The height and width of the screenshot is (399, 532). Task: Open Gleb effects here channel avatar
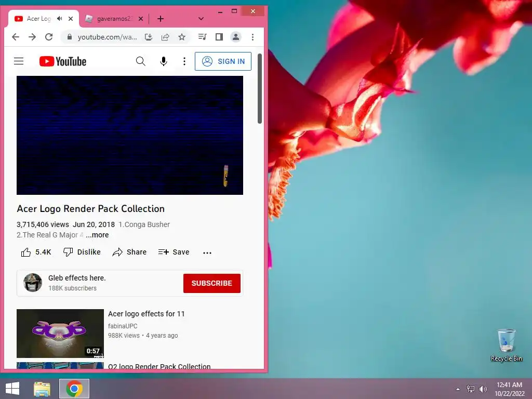pyautogui.click(x=33, y=283)
